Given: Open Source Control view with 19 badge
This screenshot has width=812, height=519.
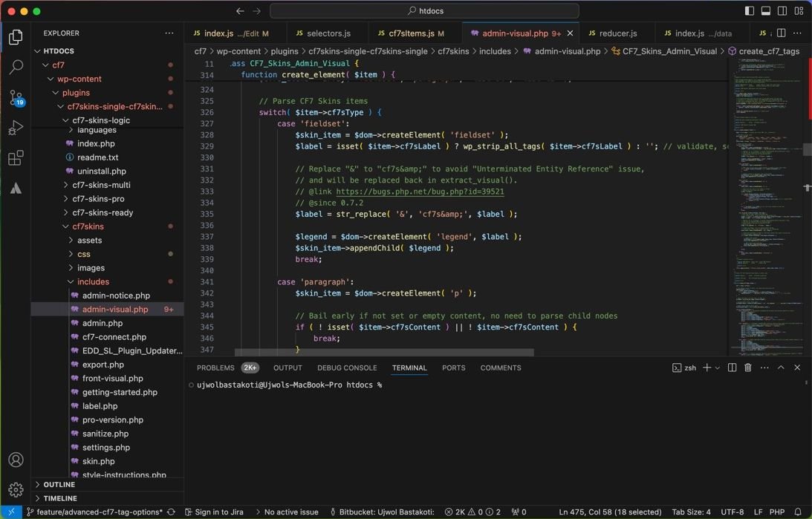Looking at the screenshot, I should [16, 97].
